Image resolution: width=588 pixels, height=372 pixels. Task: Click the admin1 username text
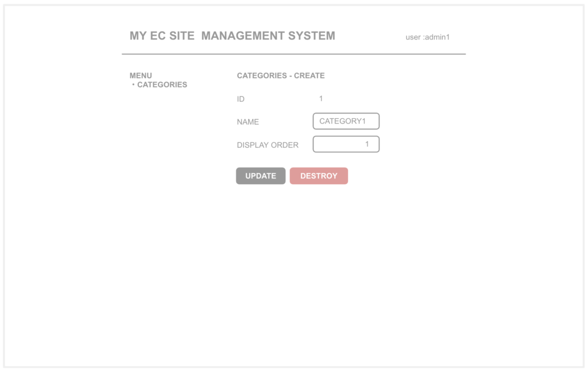[x=437, y=37]
